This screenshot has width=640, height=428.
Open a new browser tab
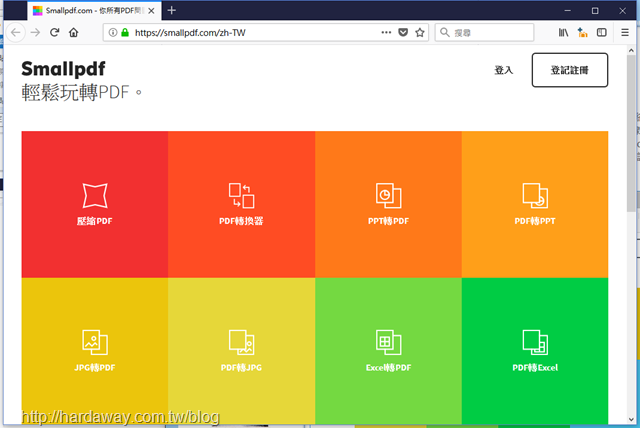(x=172, y=11)
